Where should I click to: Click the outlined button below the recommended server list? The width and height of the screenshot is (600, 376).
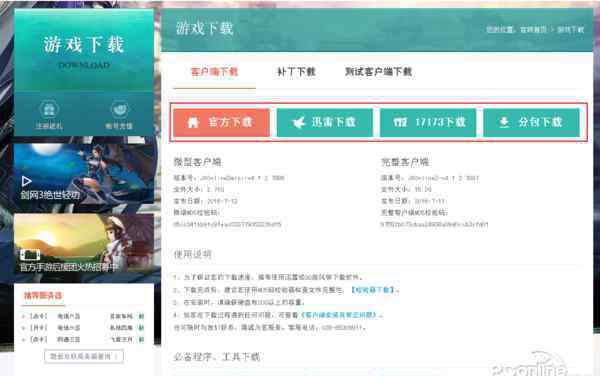pyautogui.click(x=84, y=356)
